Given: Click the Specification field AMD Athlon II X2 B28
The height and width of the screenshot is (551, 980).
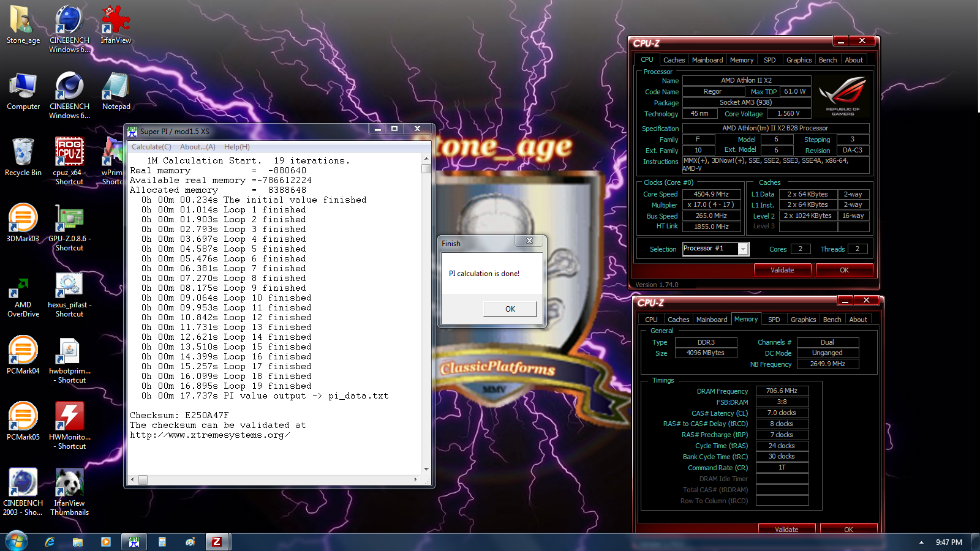Looking at the screenshot, I should (x=775, y=128).
